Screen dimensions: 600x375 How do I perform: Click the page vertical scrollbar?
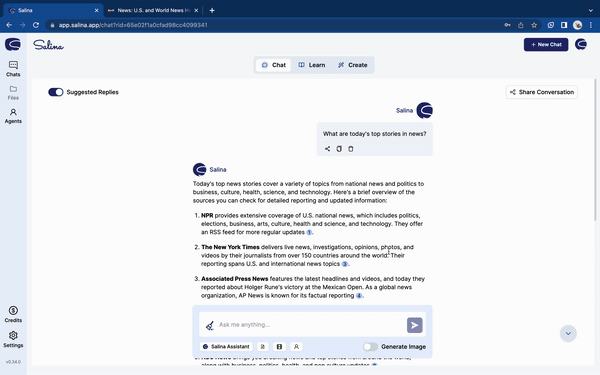coord(595,149)
